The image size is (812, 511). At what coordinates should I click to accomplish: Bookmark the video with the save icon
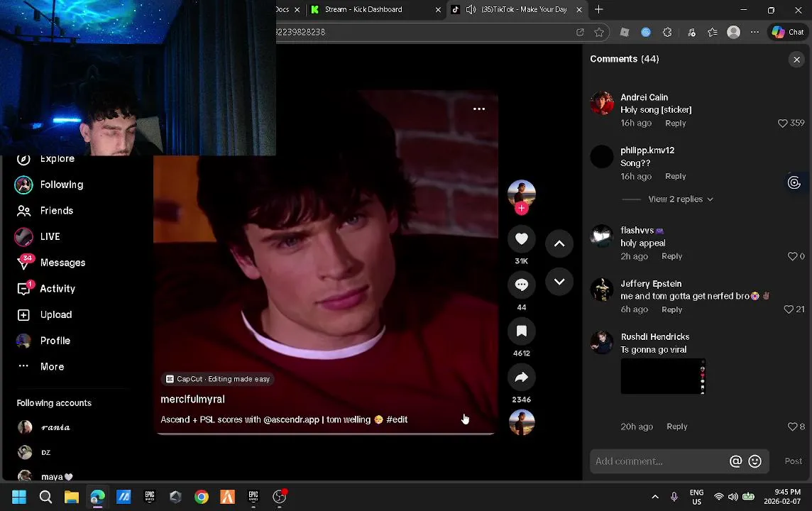(521, 331)
